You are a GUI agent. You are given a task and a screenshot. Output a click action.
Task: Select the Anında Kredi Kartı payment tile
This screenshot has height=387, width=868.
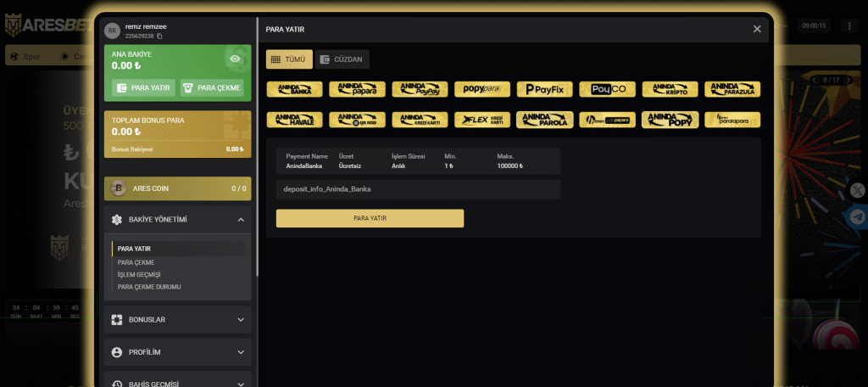pos(420,120)
